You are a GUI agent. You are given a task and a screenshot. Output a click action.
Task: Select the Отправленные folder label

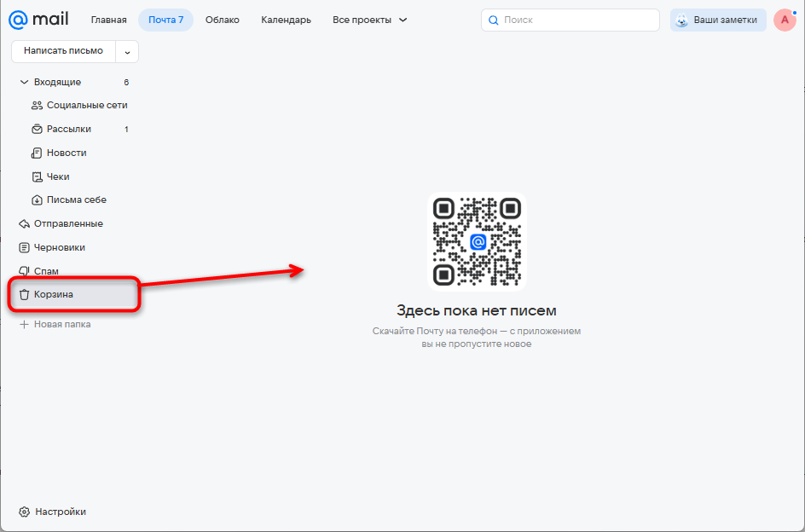[68, 224]
